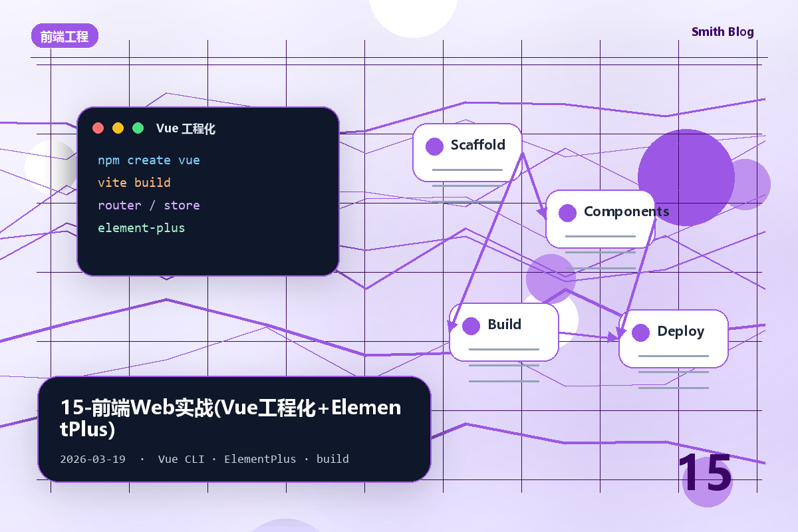Click the green dot in code window
This screenshot has height=532, width=798.
(138, 128)
